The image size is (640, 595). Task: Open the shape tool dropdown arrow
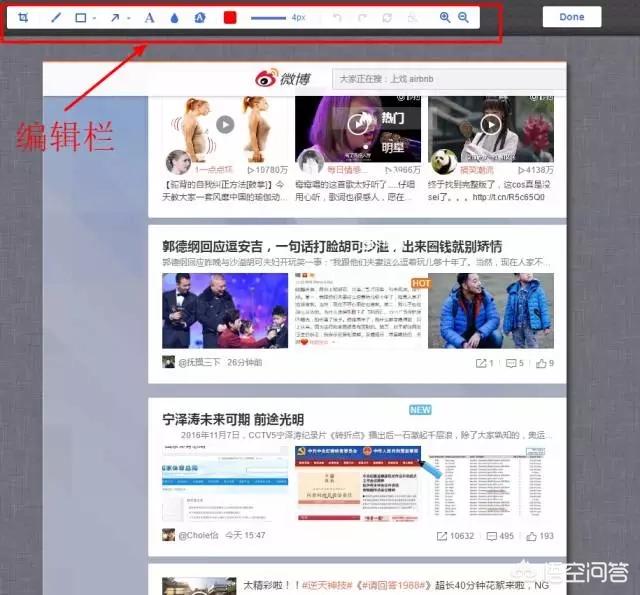pyautogui.click(x=94, y=18)
